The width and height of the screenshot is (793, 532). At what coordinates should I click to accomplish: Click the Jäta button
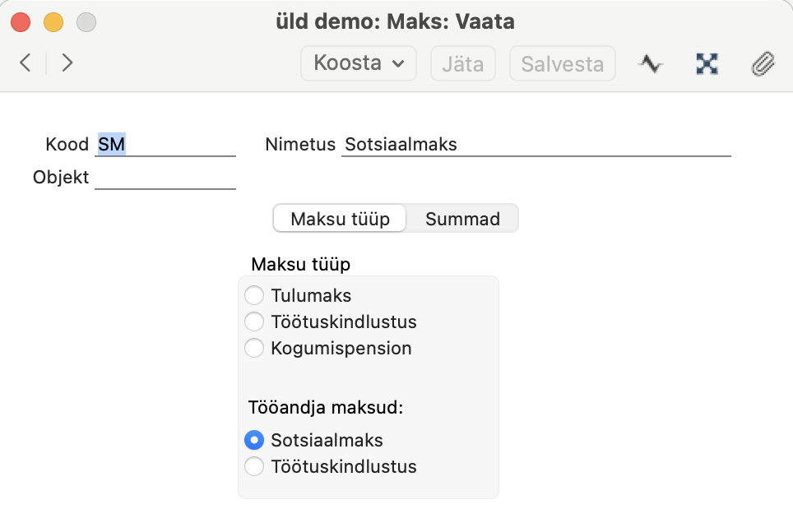coord(463,63)
